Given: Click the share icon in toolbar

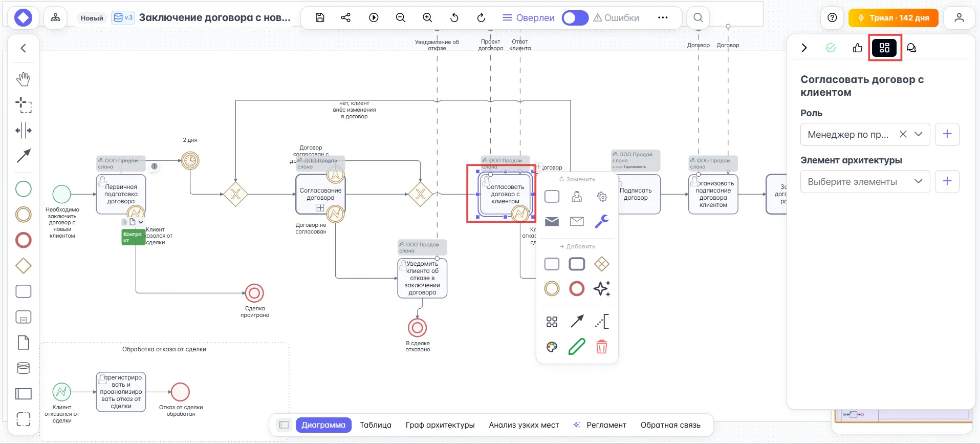Looking at the screenshot, I should [x=346, y=17].
